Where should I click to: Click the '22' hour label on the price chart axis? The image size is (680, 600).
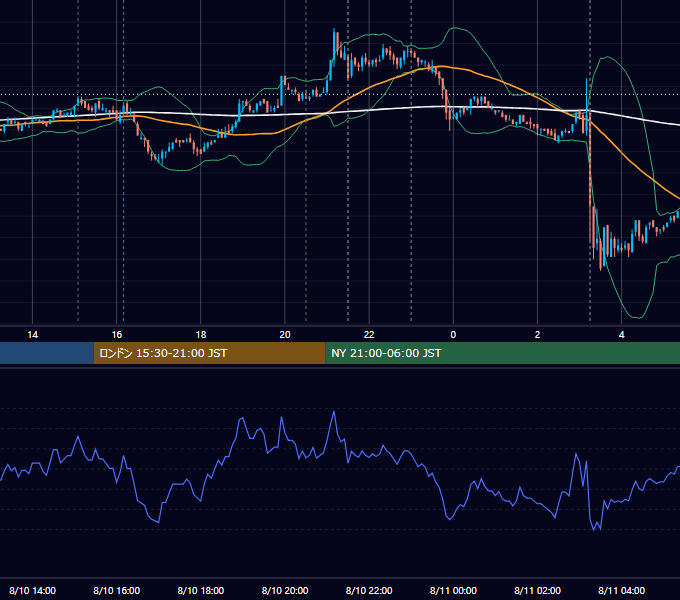tap(369, 335)
